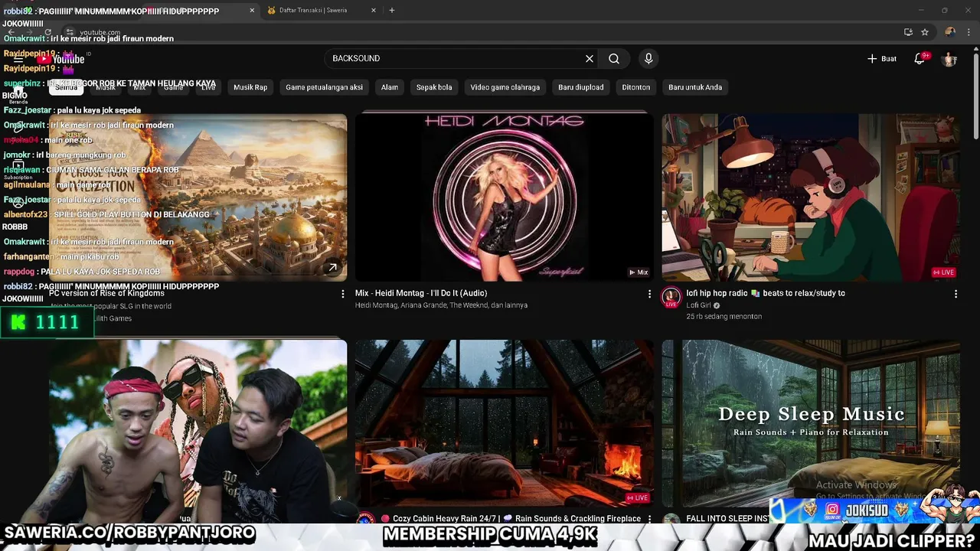Select the Video game olahraga chip
The height and width of the screenshot is (551, 980).
pos(505,87)
